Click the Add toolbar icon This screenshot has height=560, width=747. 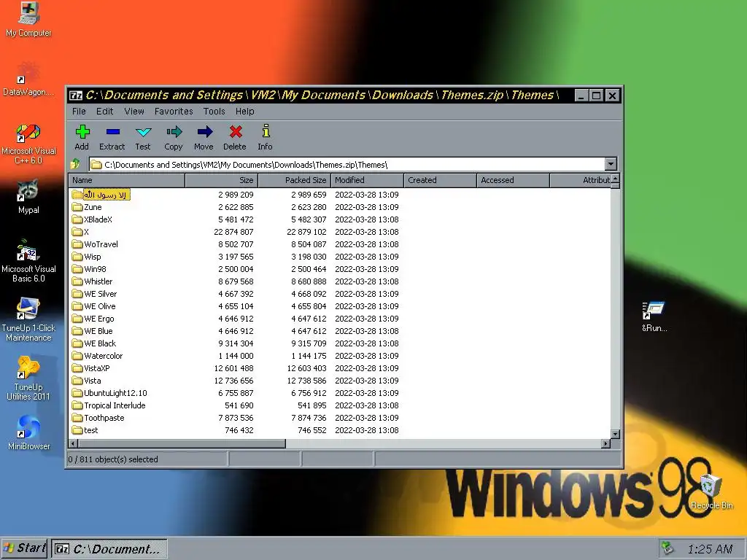(x=82, y=131)
